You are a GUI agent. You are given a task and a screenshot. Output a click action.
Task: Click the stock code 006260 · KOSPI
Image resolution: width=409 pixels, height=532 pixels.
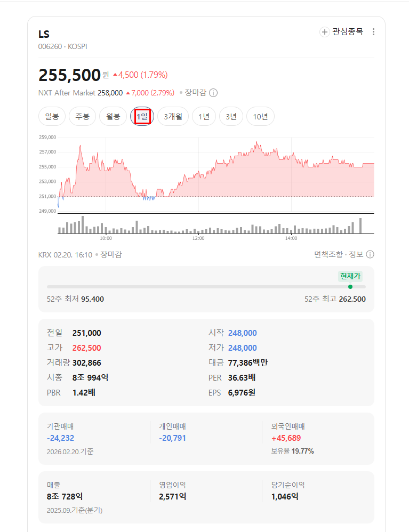click(x=63, y=46)
